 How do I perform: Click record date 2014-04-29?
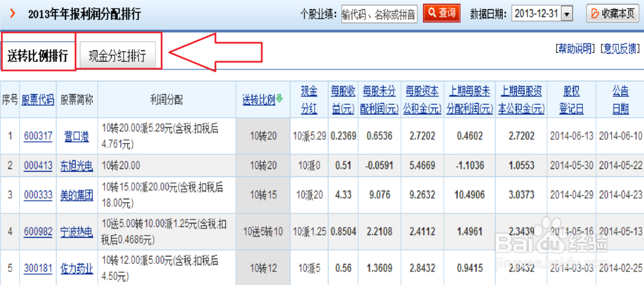[x=572, y=195]
